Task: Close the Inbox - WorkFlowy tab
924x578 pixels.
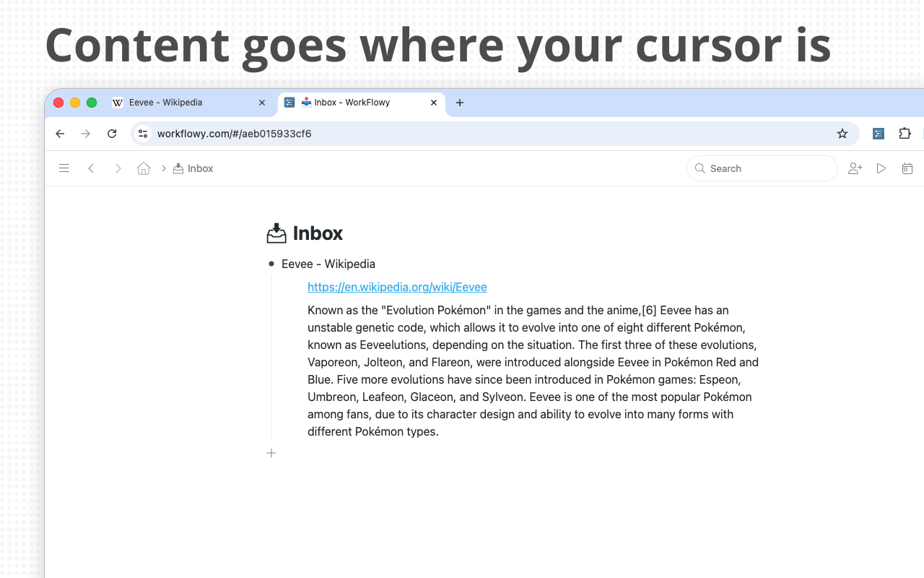Action: (x=434, y=103)
